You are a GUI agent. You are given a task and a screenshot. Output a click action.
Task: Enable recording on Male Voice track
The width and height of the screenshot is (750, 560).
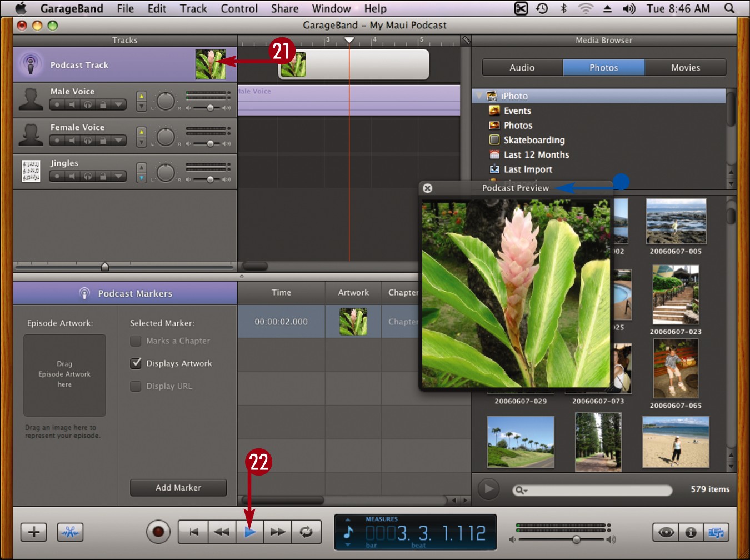(57, 104)
